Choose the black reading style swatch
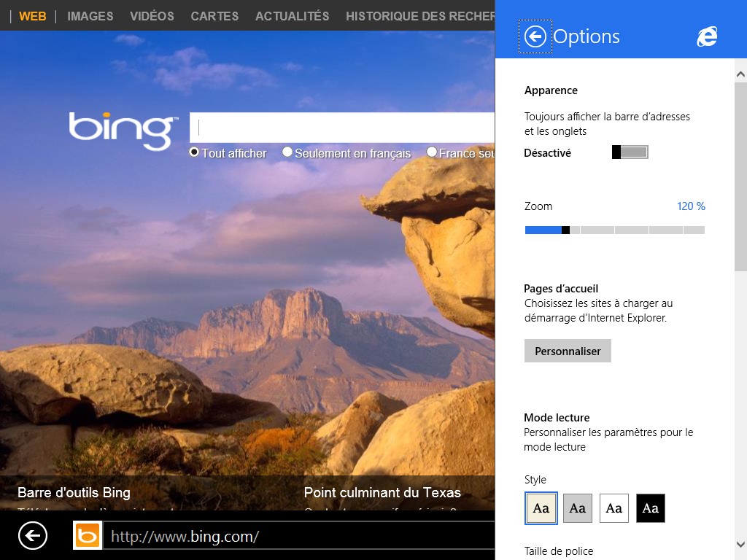 pos(650,508)
